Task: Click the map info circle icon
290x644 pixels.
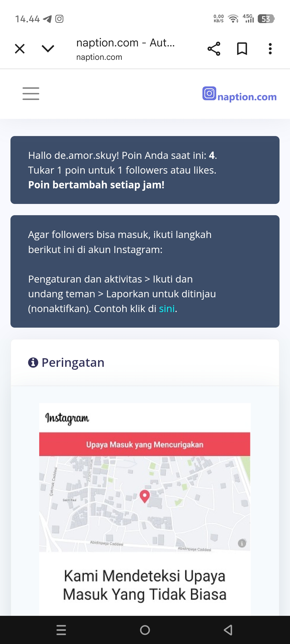Action: click(x=242, y=543)
